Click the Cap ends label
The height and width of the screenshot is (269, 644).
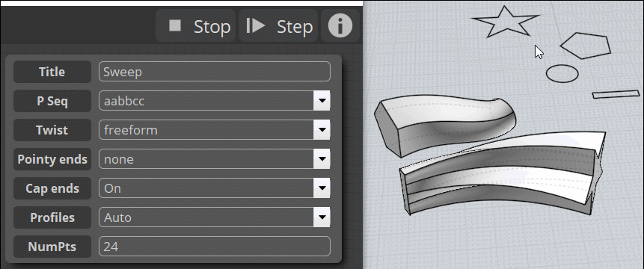point(52,188)
